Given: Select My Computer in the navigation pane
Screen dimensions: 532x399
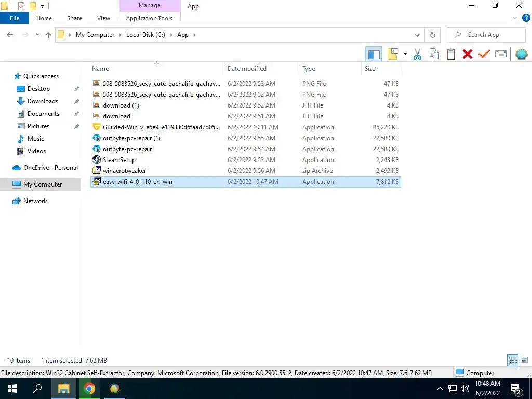Looking at the screenshot, I should coord(41,184).
